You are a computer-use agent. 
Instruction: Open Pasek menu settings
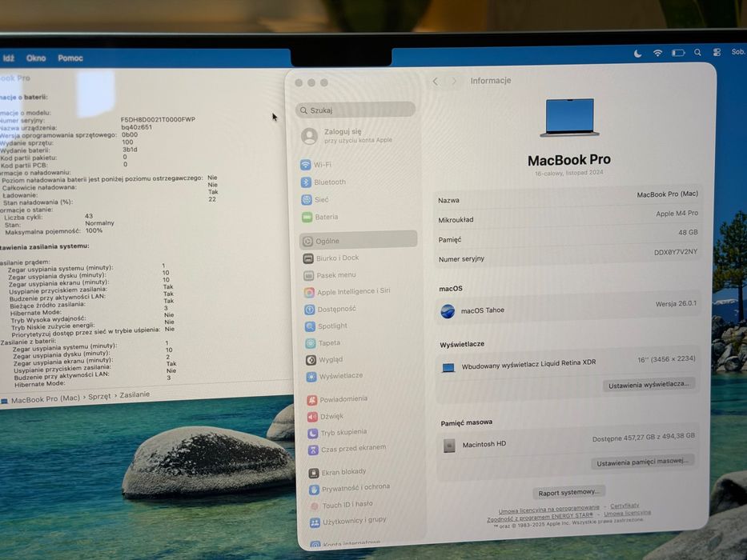point(330,275)
